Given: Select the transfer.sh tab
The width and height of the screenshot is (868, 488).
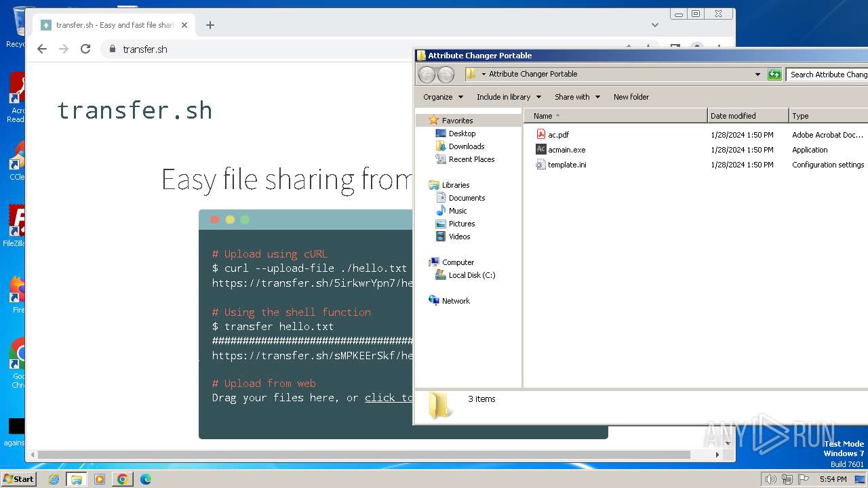Looking at the screenshot, I should pos(114,25).
